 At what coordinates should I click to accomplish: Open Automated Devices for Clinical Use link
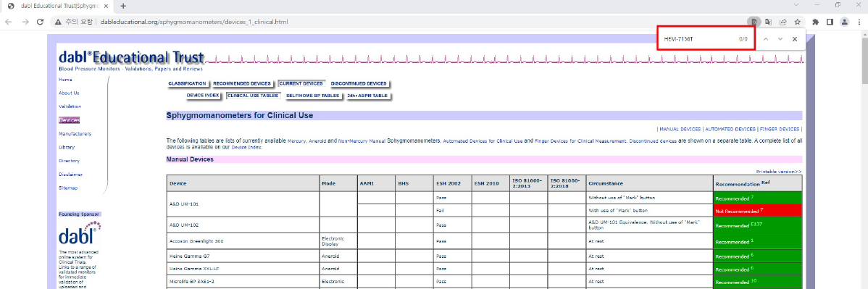click(x=483, y=141)
